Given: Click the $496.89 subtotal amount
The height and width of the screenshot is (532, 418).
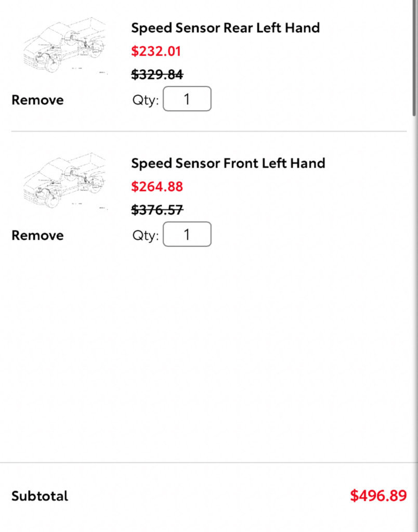Looking at the screenshot, I should click(x=378, y=496).
